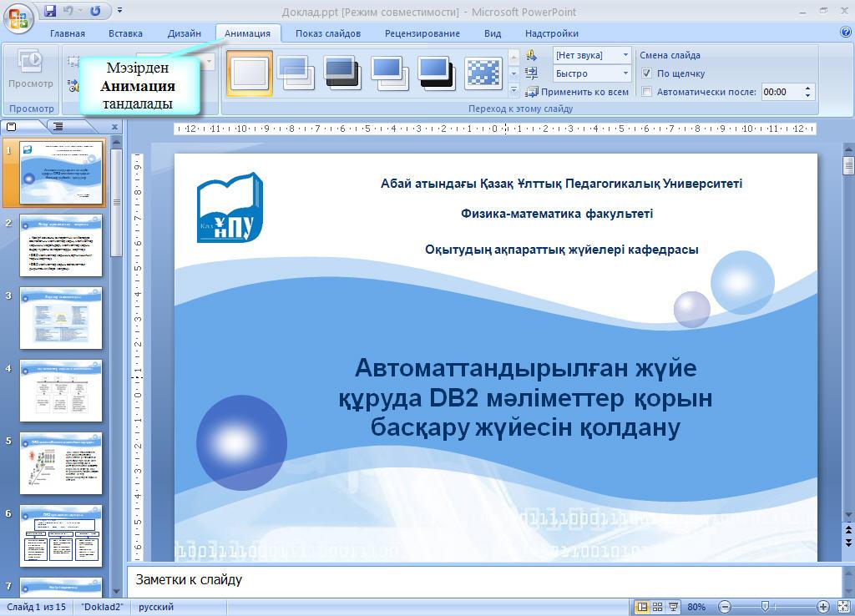Redo the last action
Image resolution: width=855 pixels, height=616 pixels.
point(95,11)
